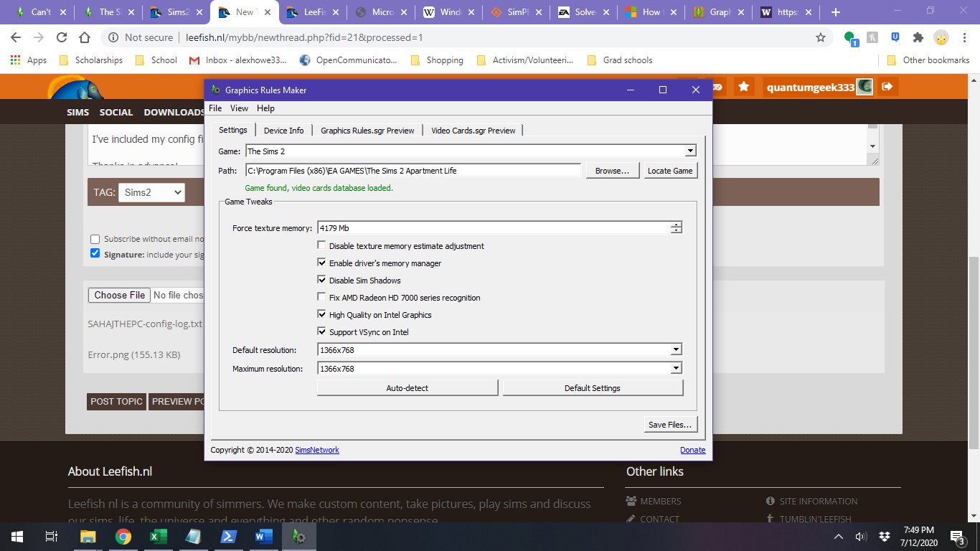Check Fix AMD Radeon HD 7000 recognition

[322, 298]
